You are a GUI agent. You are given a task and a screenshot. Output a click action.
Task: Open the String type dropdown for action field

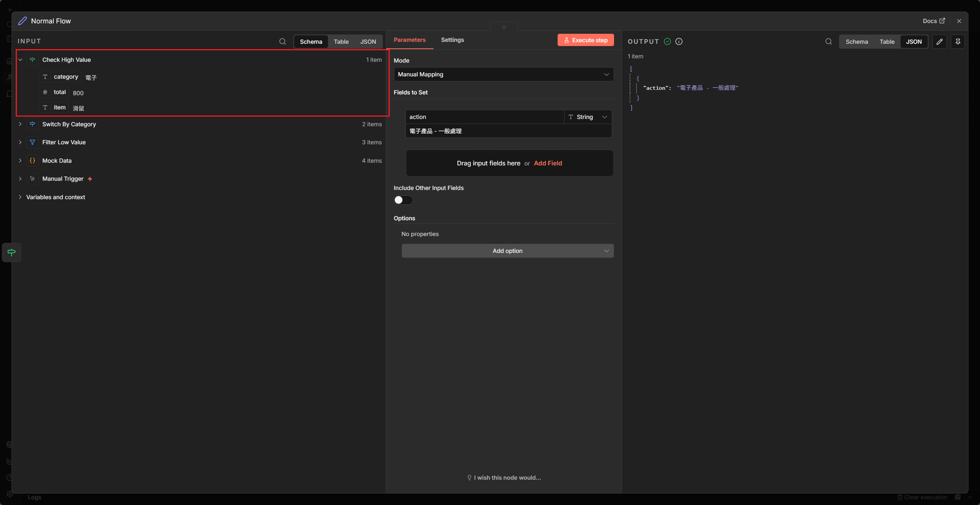588,117
